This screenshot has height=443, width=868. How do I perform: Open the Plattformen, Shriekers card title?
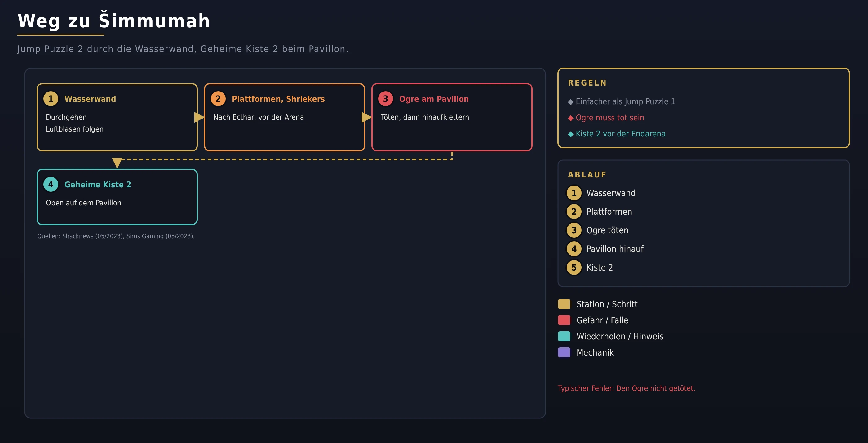pyautogui.click(x=278, y=99)
